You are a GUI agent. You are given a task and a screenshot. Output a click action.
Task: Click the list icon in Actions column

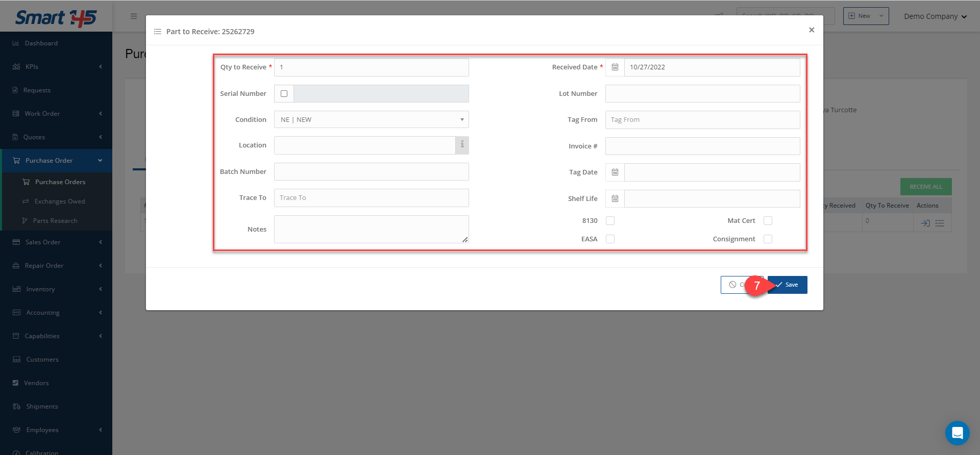tap(940, 223)
